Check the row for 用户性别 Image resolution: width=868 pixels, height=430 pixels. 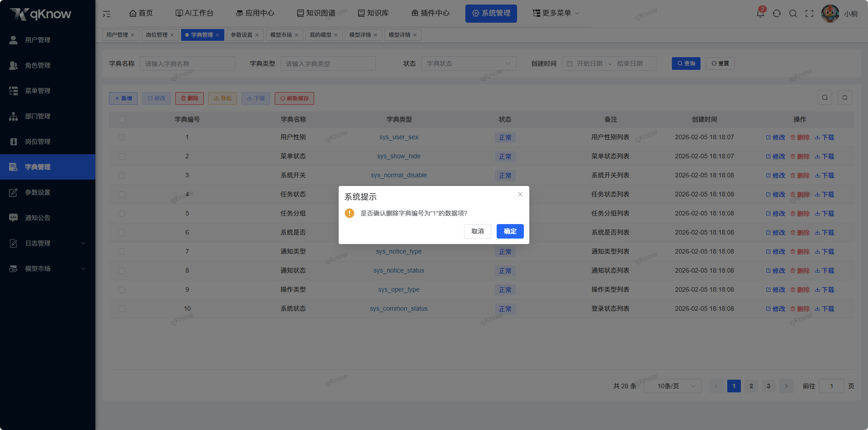(x=122, y=137)
